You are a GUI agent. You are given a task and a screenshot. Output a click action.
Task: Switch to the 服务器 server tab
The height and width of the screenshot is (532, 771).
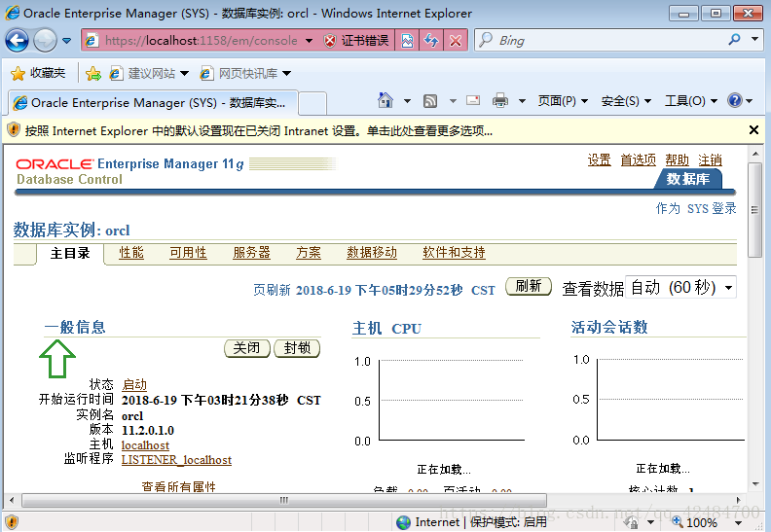point(251,253)
